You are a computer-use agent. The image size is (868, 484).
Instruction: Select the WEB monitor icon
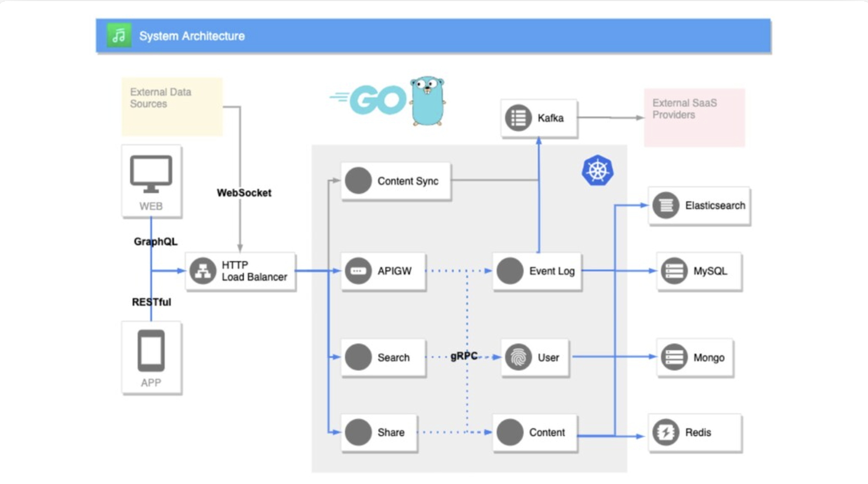(x=151, y=174)
